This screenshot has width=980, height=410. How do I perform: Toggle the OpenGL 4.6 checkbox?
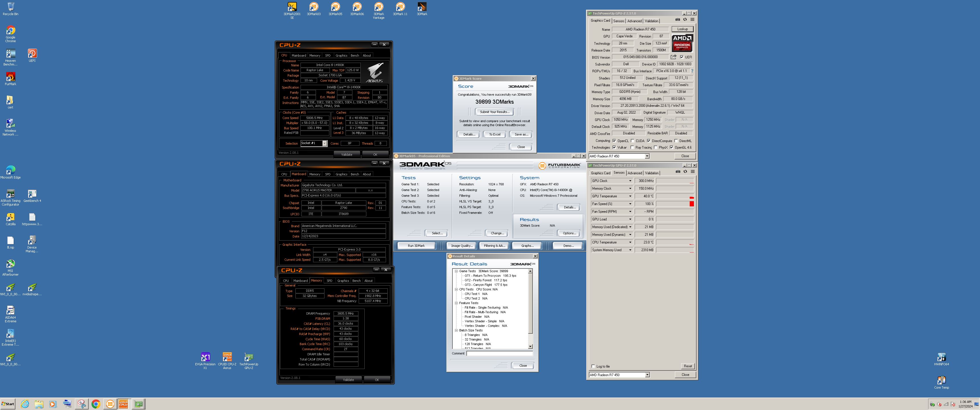coord(671,147)
